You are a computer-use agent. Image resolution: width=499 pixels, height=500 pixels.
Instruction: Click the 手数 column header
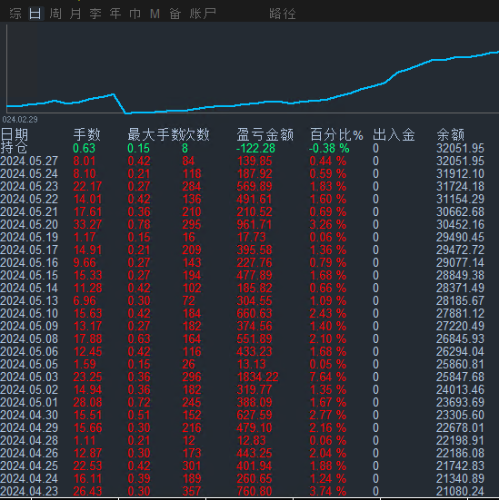pos(87,135)
